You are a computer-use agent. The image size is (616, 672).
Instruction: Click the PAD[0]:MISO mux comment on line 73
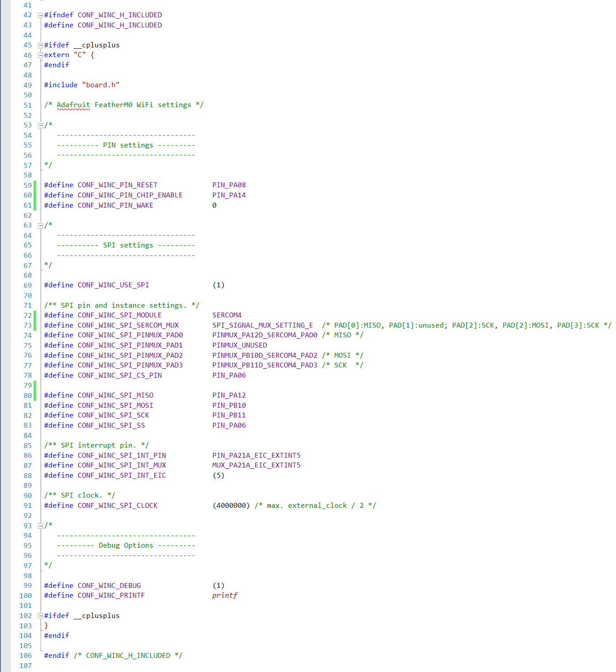(x=467, y=325)
